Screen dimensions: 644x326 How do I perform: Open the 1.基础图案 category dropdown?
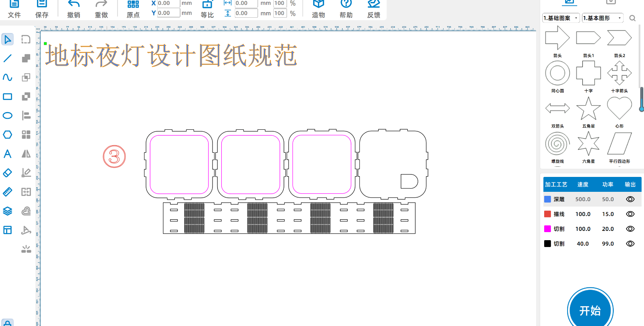click(x=561, y=18)
